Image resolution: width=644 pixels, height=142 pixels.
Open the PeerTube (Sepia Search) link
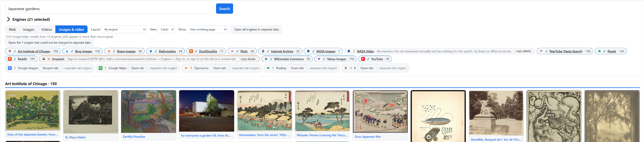[x=566, y=51]
